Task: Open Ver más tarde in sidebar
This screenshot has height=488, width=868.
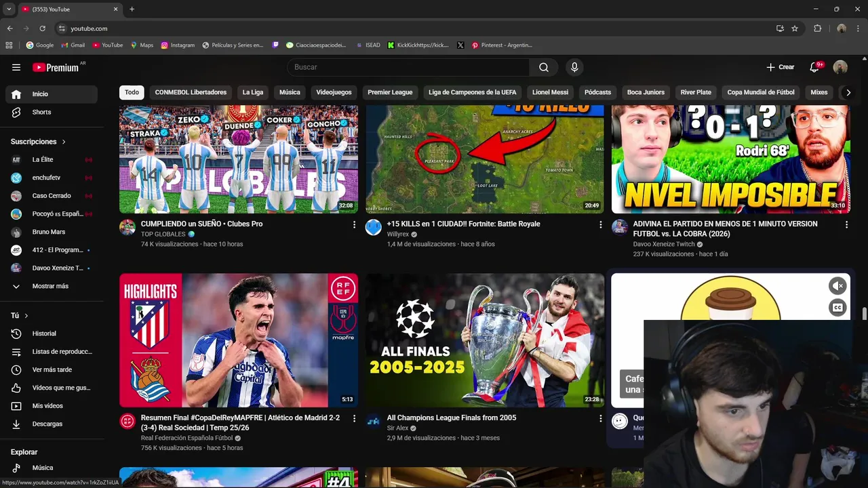Action: (x=52, y=370)
